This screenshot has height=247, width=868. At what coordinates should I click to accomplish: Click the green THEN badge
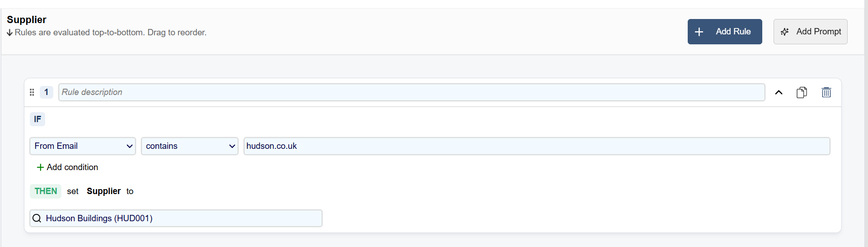[x=46, y=191]
